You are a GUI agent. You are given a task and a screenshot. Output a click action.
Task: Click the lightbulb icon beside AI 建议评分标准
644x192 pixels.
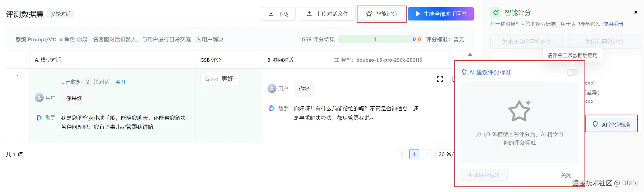tap(464, 72)
